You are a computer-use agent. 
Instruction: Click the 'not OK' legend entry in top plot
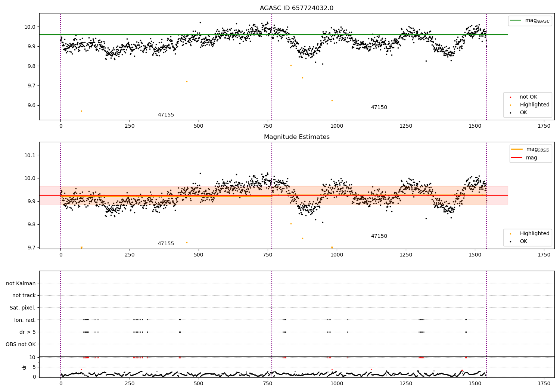tap(528, 97)
